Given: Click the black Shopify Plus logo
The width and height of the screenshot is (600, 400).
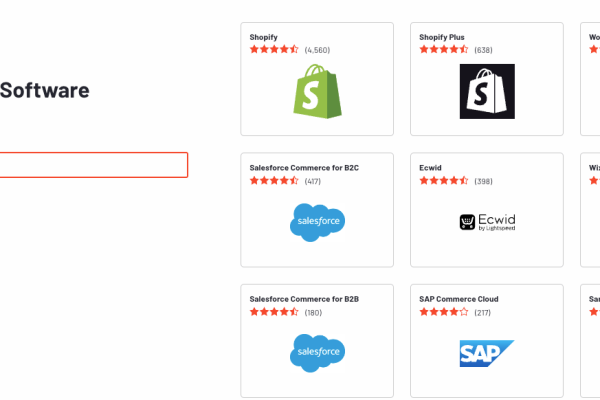Looking at the screenshot, I should click(487, 91).
